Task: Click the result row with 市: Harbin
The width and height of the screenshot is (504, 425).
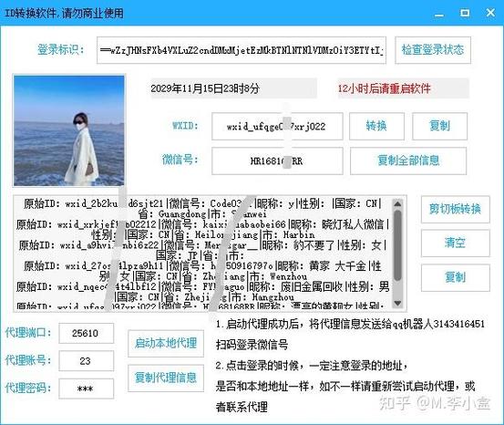Action: click(x=202, y=235)
